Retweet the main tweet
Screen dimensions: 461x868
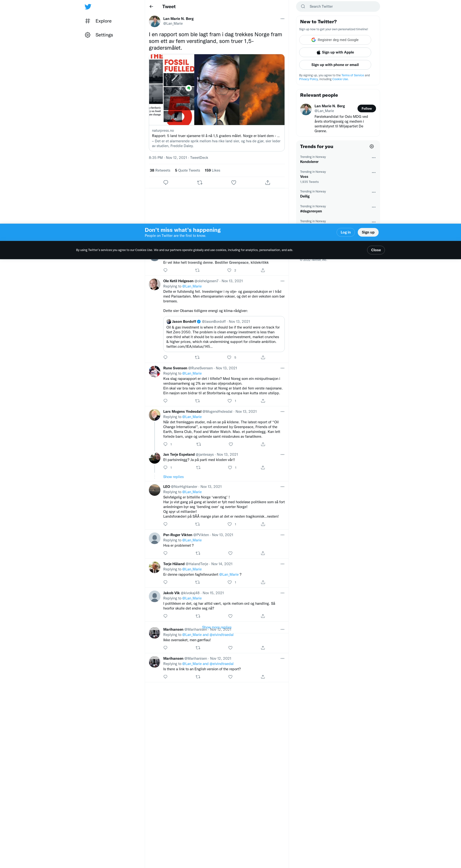(200, 183)
